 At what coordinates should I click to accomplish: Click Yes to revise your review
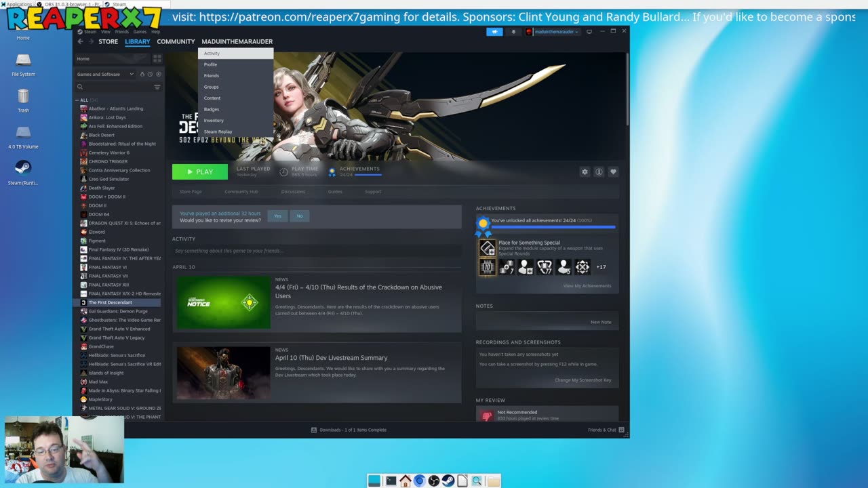pos(277,216)
